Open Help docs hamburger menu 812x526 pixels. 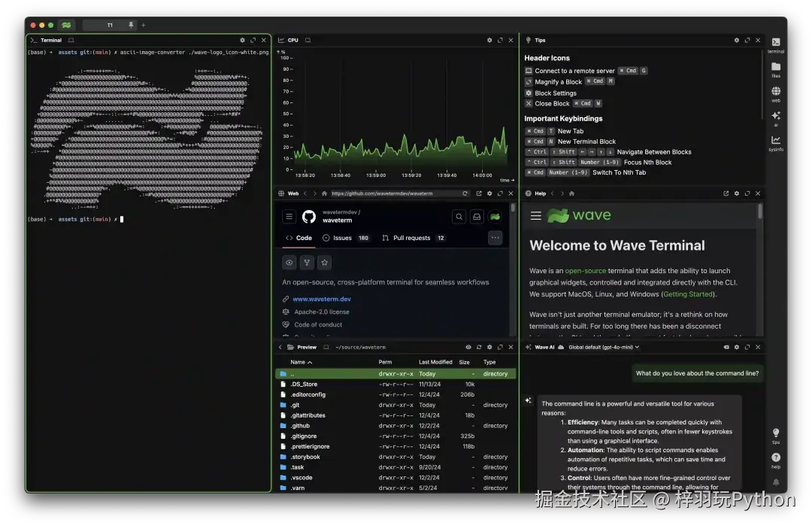[536, 215]
